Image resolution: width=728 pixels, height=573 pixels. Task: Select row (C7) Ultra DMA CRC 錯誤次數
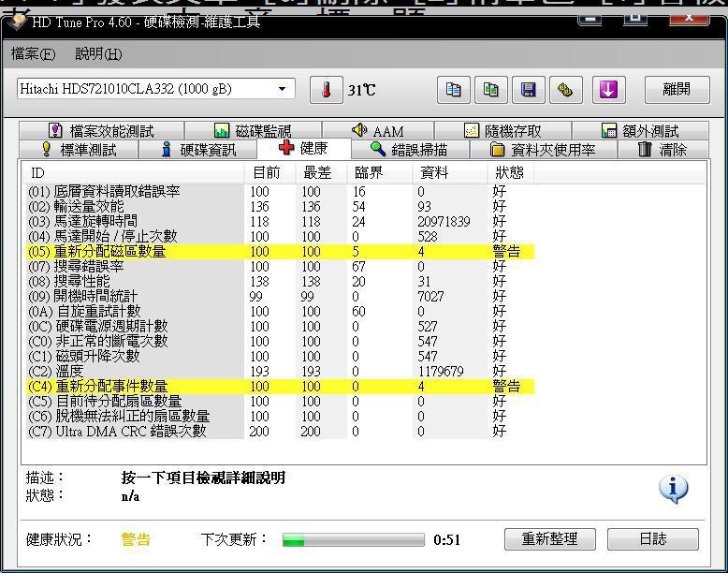tap(280, 432)
